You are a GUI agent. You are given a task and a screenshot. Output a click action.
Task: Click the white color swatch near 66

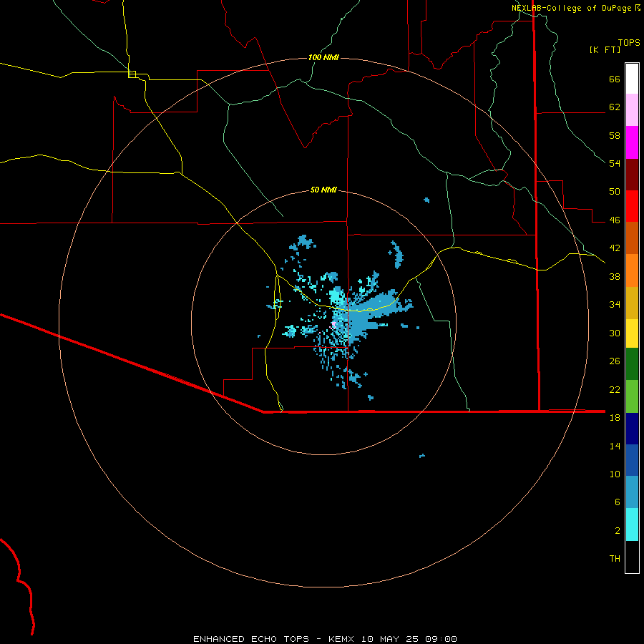pos(632,79)
